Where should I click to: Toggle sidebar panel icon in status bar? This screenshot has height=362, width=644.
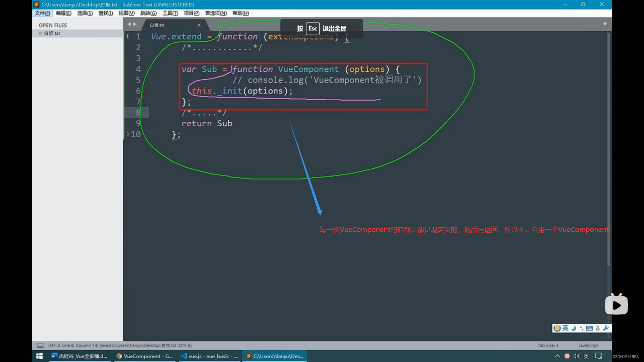[40, 345]
